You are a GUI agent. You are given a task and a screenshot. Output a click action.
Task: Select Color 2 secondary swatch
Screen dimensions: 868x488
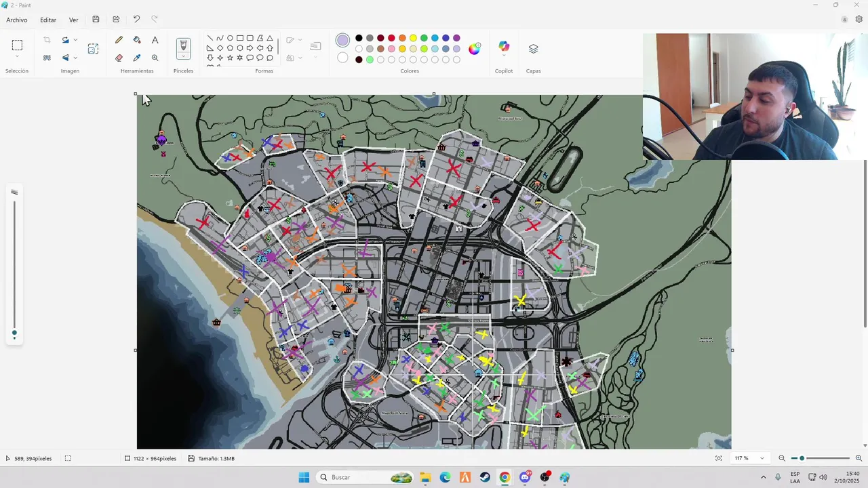(342, 58)
